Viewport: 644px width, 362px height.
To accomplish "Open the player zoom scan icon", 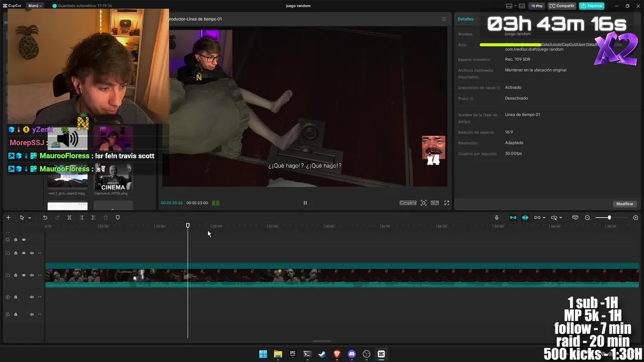I will [x=424, y=203].
